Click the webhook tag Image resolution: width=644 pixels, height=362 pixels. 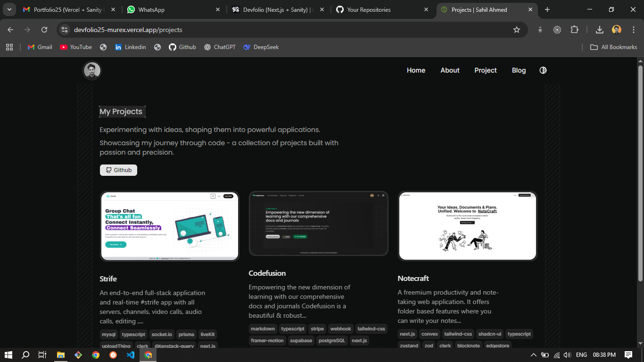coord(341,329)
